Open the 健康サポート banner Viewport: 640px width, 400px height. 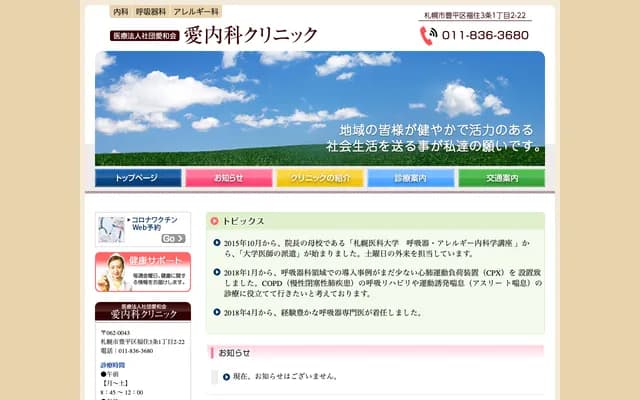143,271
